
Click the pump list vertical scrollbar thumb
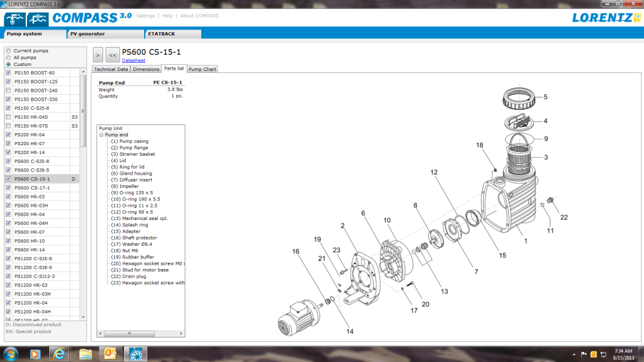[84, 111]
